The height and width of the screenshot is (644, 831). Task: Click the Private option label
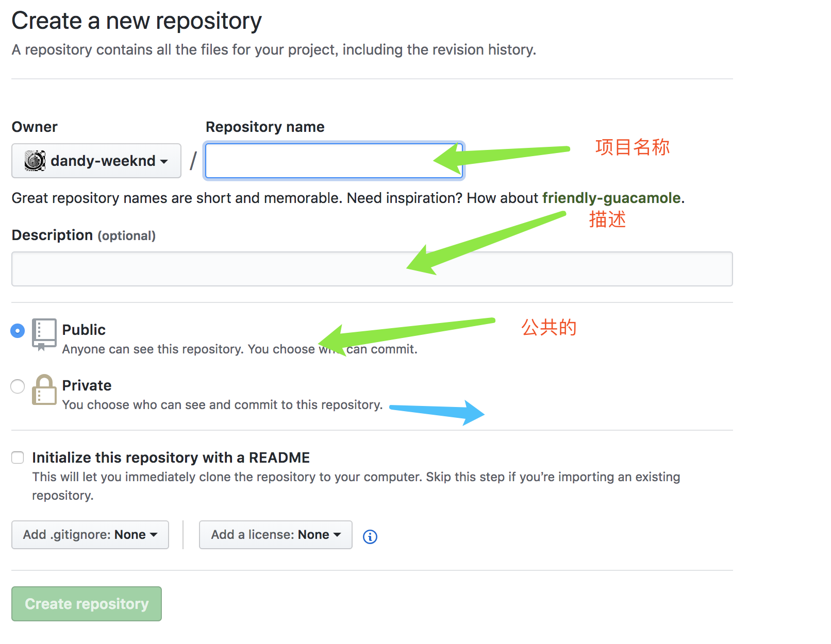click(x=87, y=385)
